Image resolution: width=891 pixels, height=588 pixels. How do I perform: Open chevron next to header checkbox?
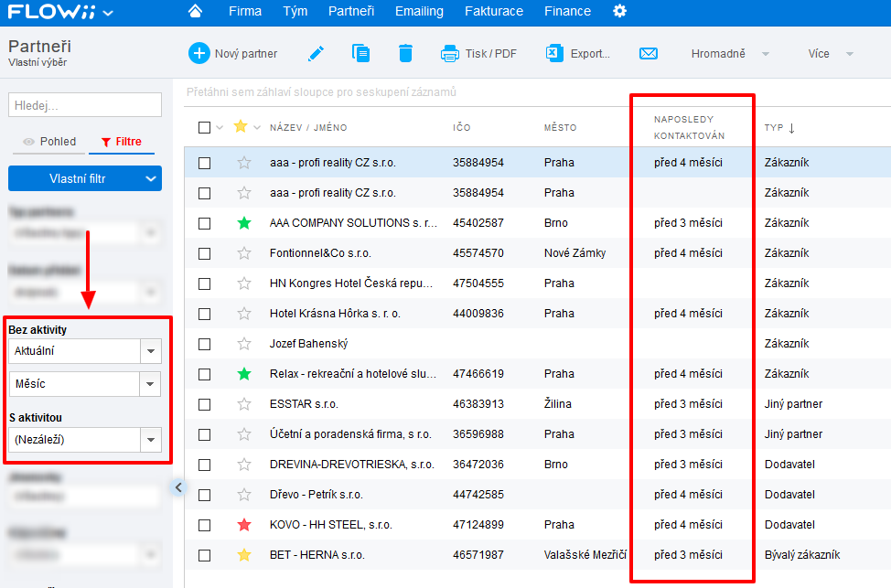(220, 127)
